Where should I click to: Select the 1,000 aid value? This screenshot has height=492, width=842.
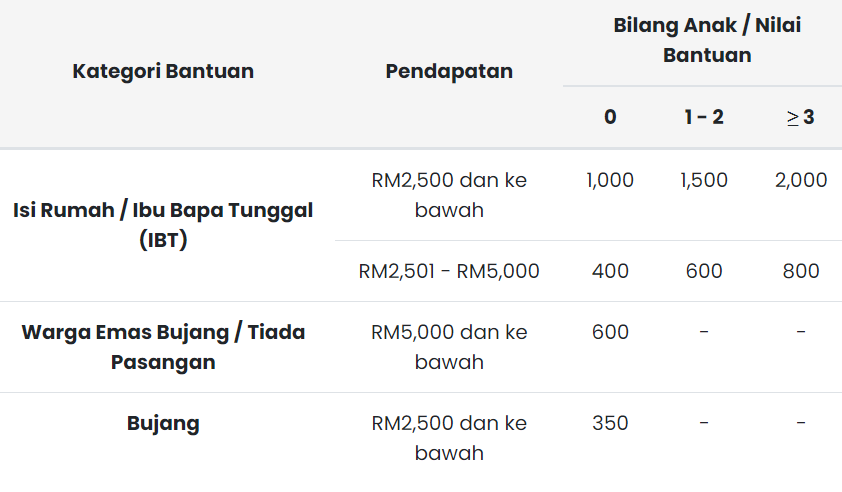[610, 180]
